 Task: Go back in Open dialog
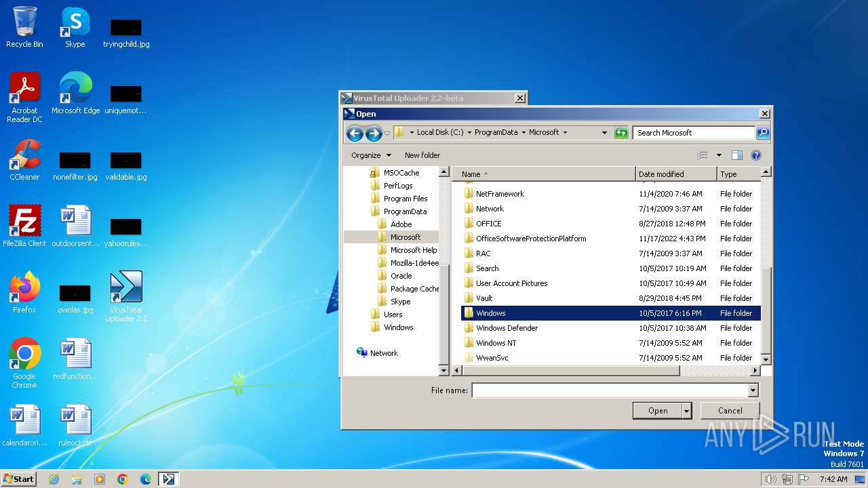[355, 133]
